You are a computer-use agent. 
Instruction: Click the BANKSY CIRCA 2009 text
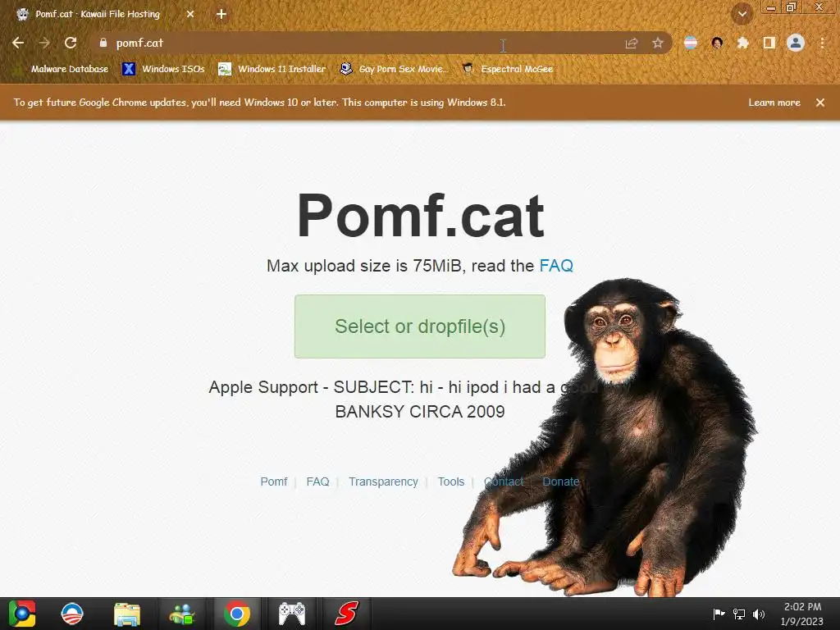point(420,412)
